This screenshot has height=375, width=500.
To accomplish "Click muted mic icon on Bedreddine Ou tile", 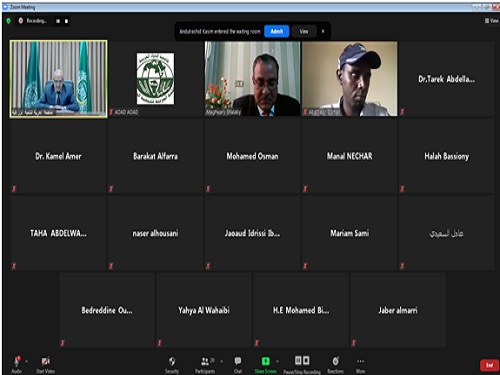I will (62, 343).
